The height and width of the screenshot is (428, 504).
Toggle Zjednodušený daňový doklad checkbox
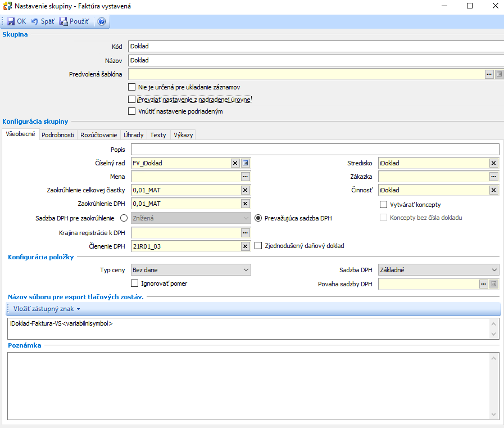coord(258,246)
